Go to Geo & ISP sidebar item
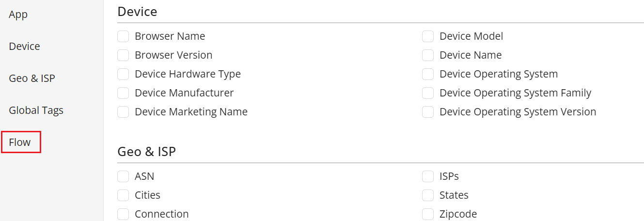Viewport: 644px width, 221px height. click(x=32, y=79)
